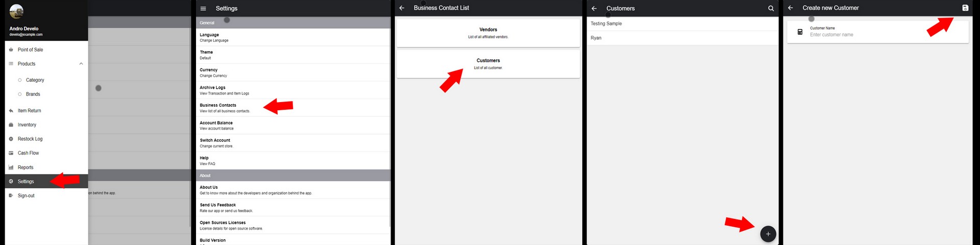Click the Reports bar chart icon

pos(11,167)
